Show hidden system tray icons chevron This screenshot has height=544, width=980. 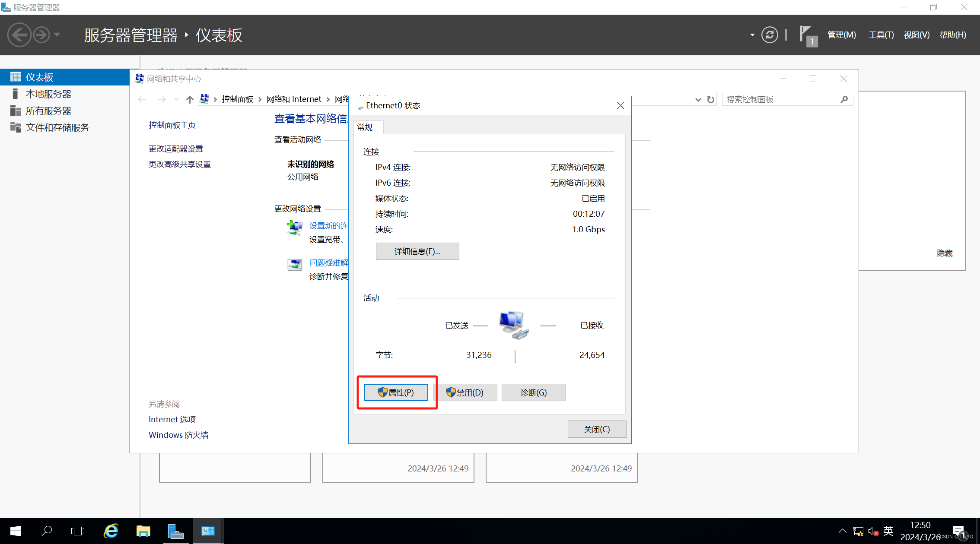click(842, 531)
